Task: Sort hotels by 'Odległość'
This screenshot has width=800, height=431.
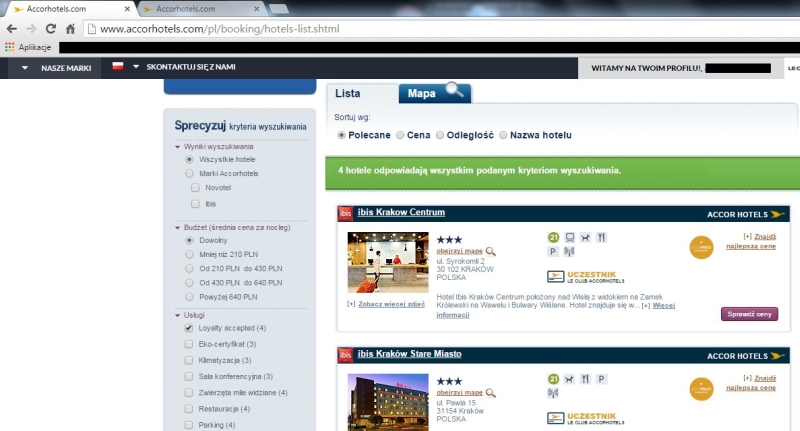Action: [x=440, y=135]
